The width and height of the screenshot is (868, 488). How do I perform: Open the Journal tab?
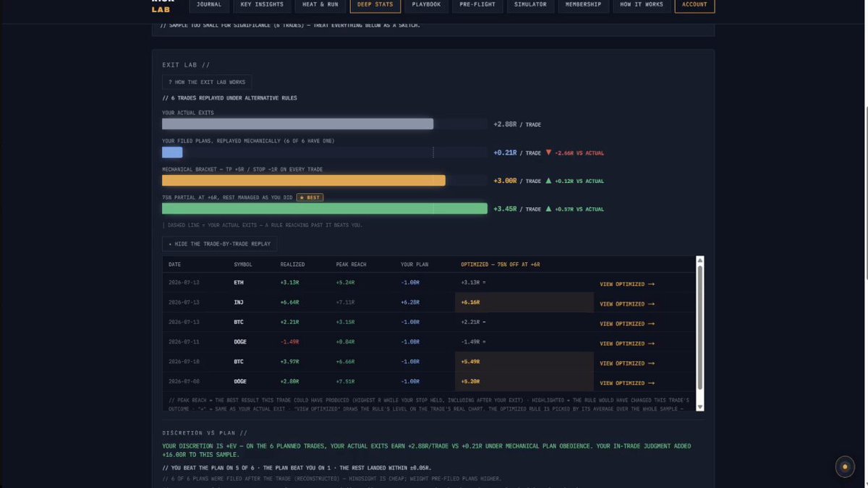pyautogui.click(x=209, y=5)
